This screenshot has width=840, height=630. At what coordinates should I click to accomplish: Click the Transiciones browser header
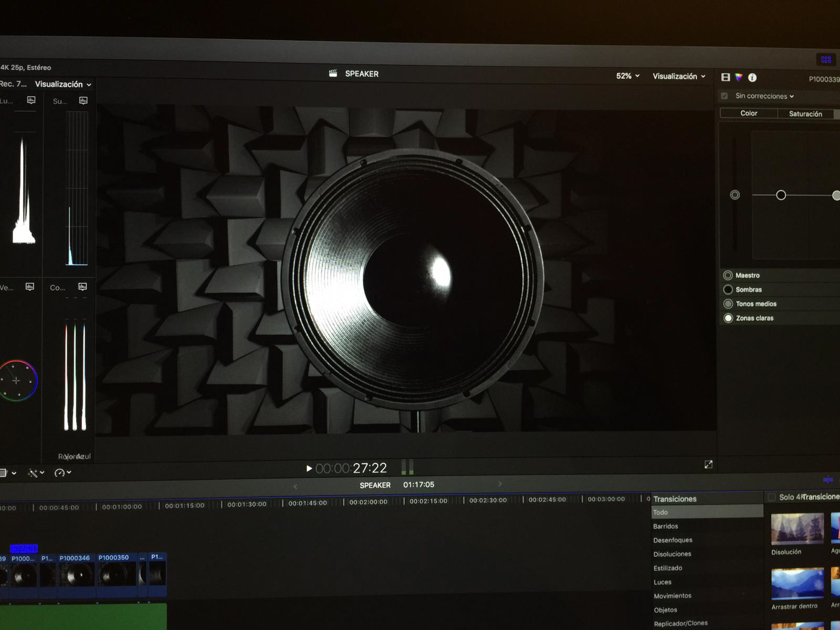(x=675, y=499)
